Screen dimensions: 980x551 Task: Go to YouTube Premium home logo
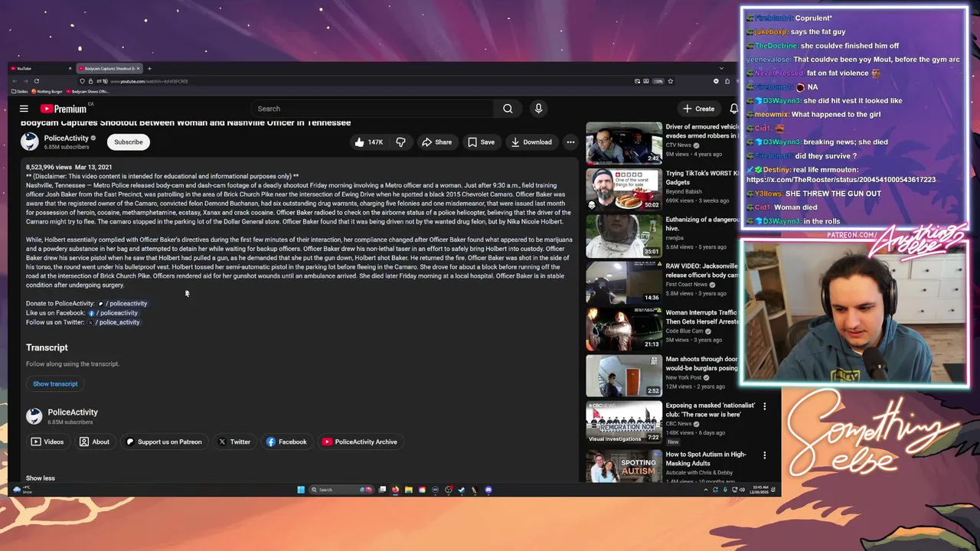[x=63, y=109]
